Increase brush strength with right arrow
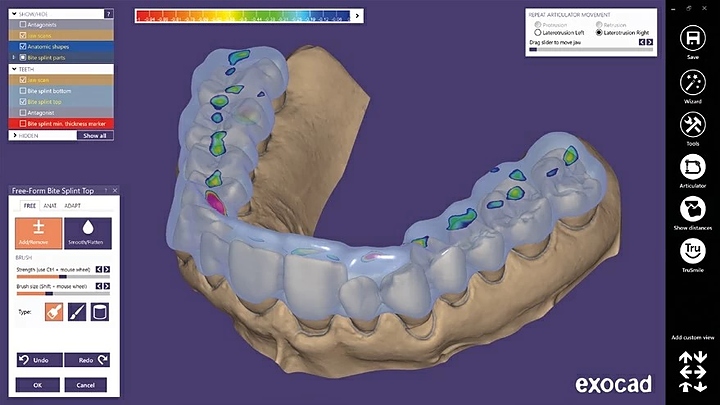The image size is (720, 405). (x=107, y=270)
